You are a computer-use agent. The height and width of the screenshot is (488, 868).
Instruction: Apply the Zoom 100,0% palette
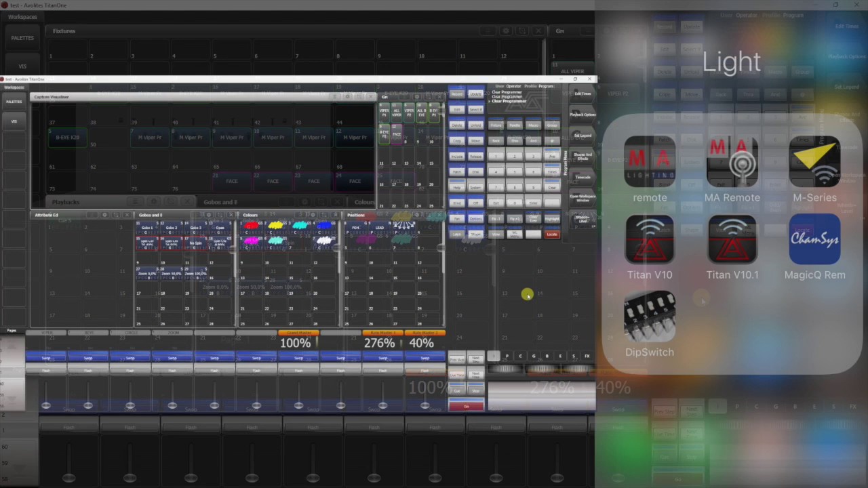[x=196, y=274]
